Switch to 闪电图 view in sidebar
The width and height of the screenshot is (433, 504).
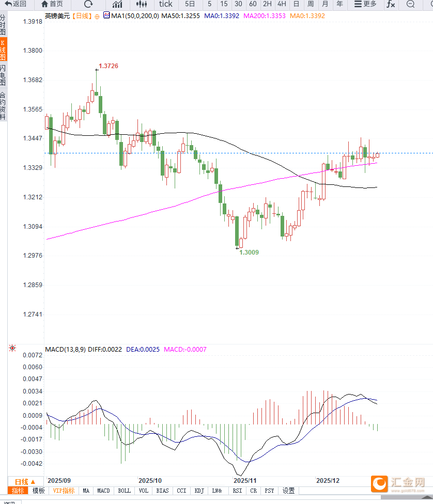(3, 75)
